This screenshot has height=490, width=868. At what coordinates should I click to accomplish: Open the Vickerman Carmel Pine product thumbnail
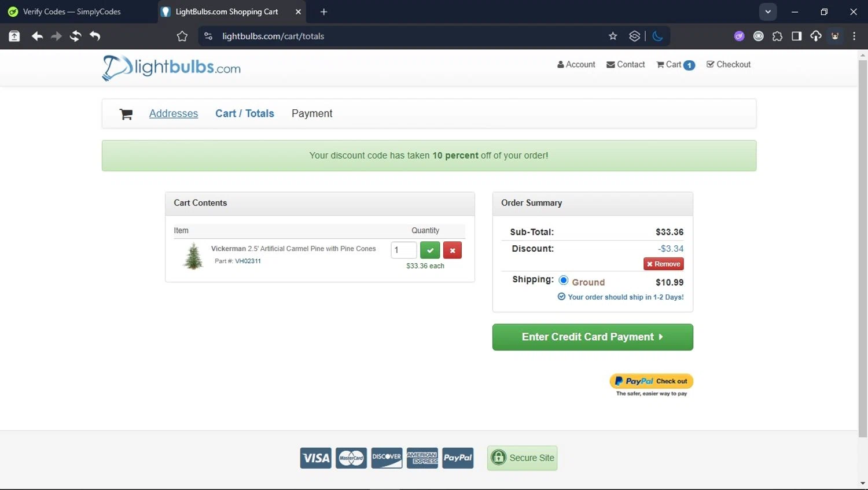pyautogui.click(x=193, y=256)
